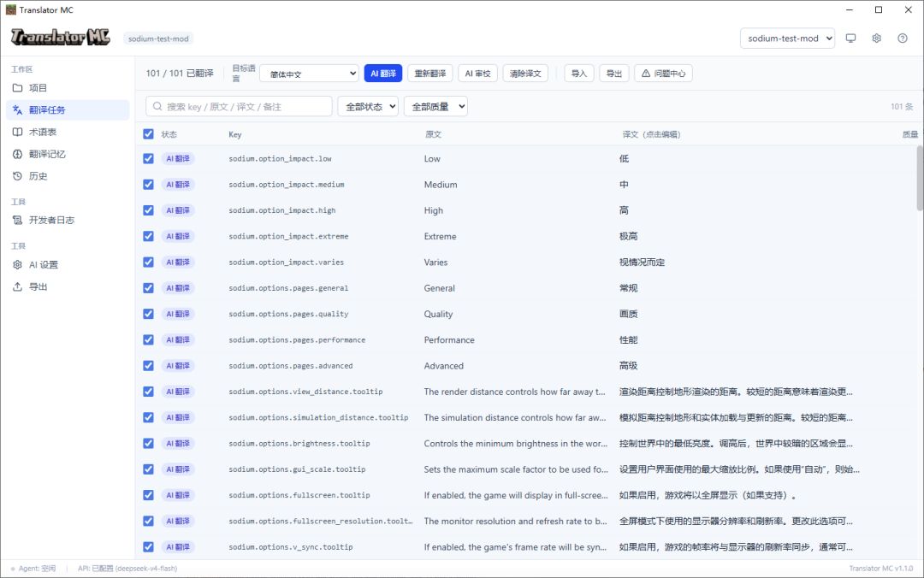This screenshot has height=578, width=924.
Task: Open 项目 in the sidebar
Action: tap(68, 88)
